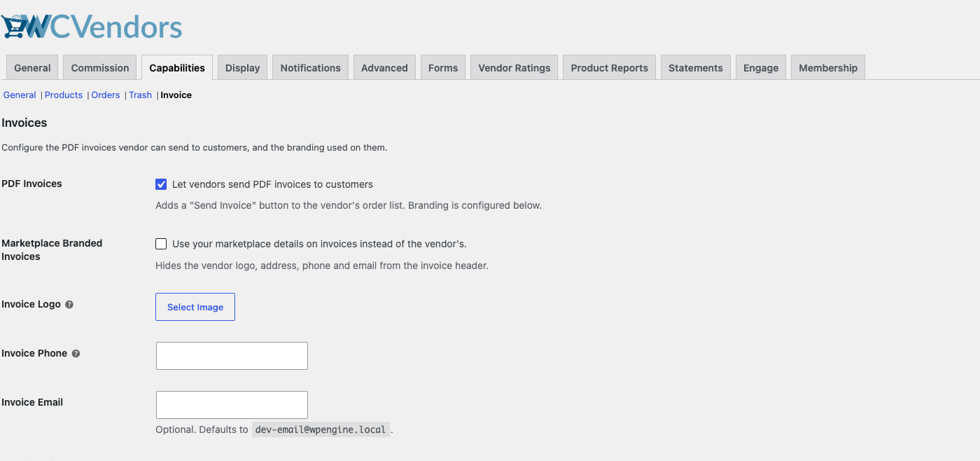This screenshot has height=461, width=980.
Task: Enable marketplace details on invoices checkbox
Action: tap(161, 244)
